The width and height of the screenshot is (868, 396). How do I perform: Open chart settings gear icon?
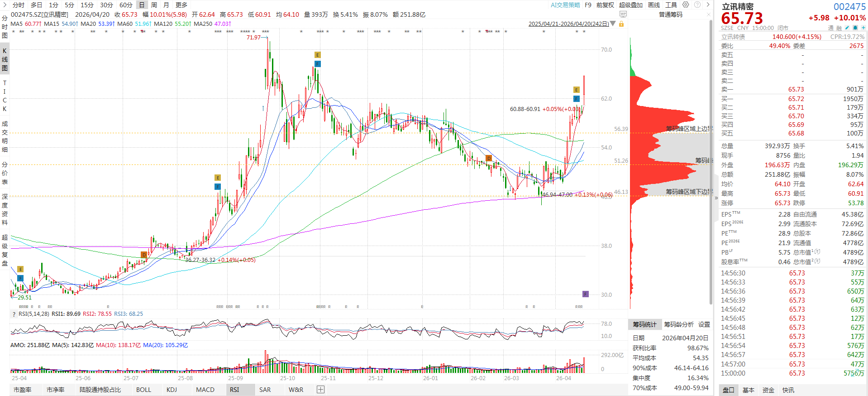(686, 5)
